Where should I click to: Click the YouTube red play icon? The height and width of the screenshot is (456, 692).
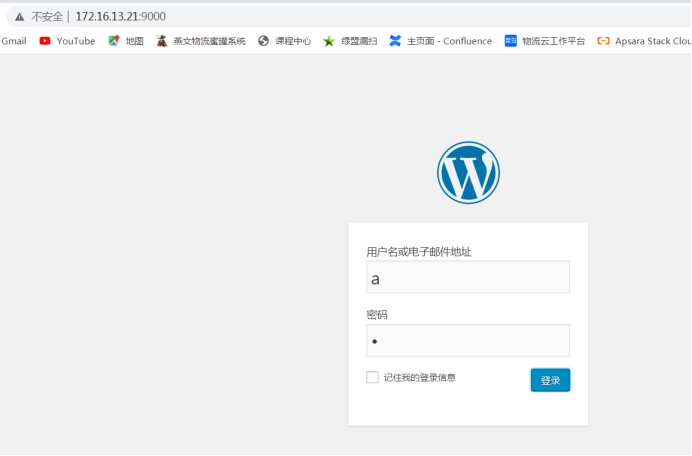pos(45,41)
